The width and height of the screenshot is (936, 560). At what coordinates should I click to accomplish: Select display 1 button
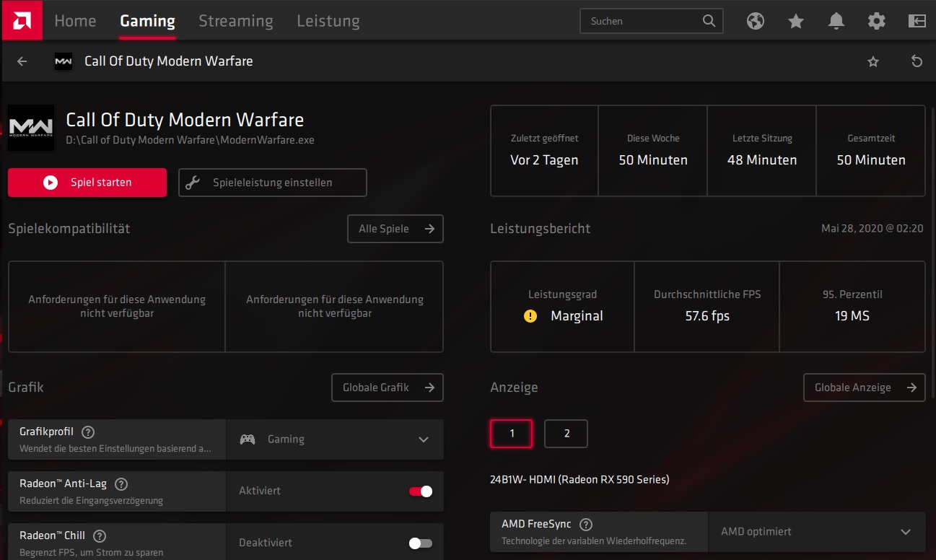click(x=512, y=434)
